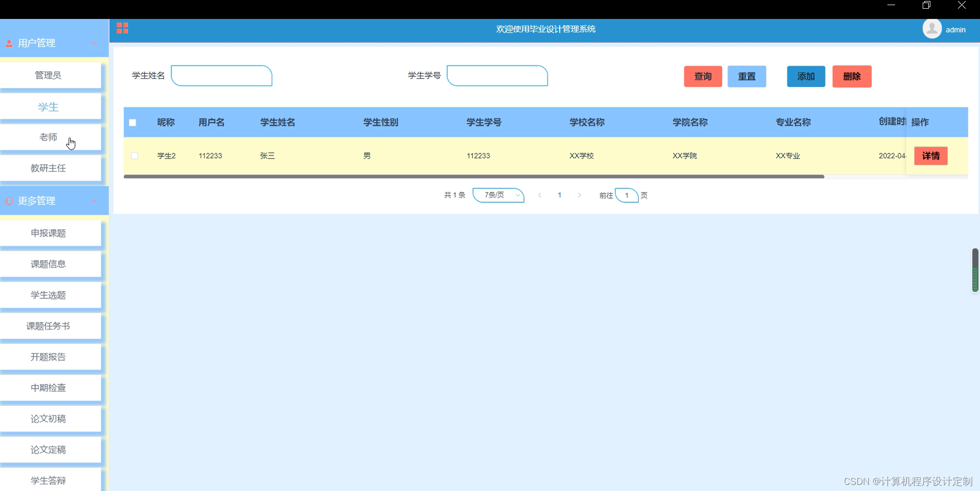The width and height of the screenshot is (980, 491).
Task: Restore down the application window
Action: [x=926, y=5]
